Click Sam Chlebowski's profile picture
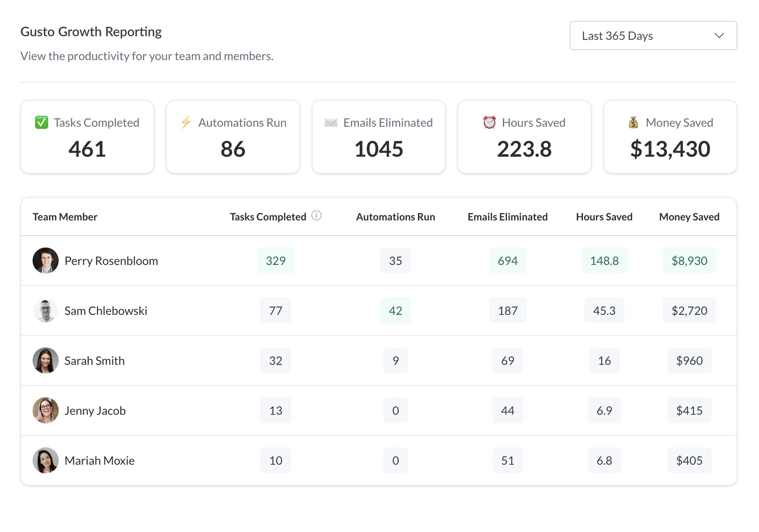This screenshot has width=759, height=532. point(46,310)
